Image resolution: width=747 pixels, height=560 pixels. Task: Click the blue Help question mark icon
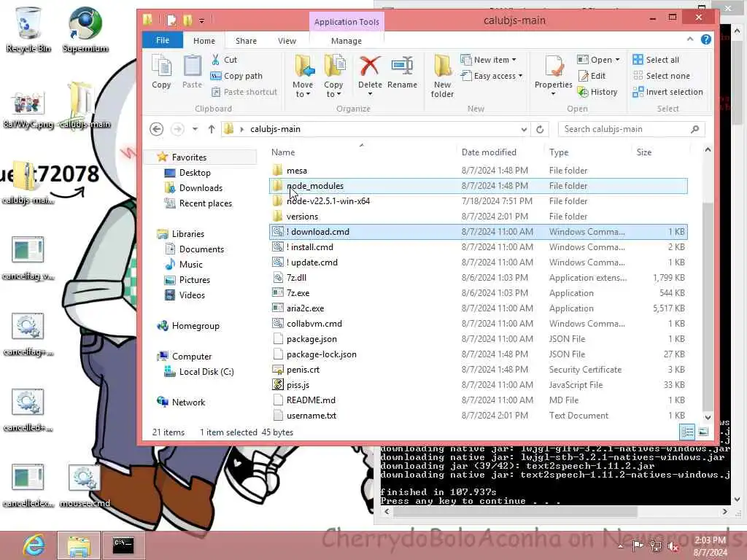[x=705, y=39]
